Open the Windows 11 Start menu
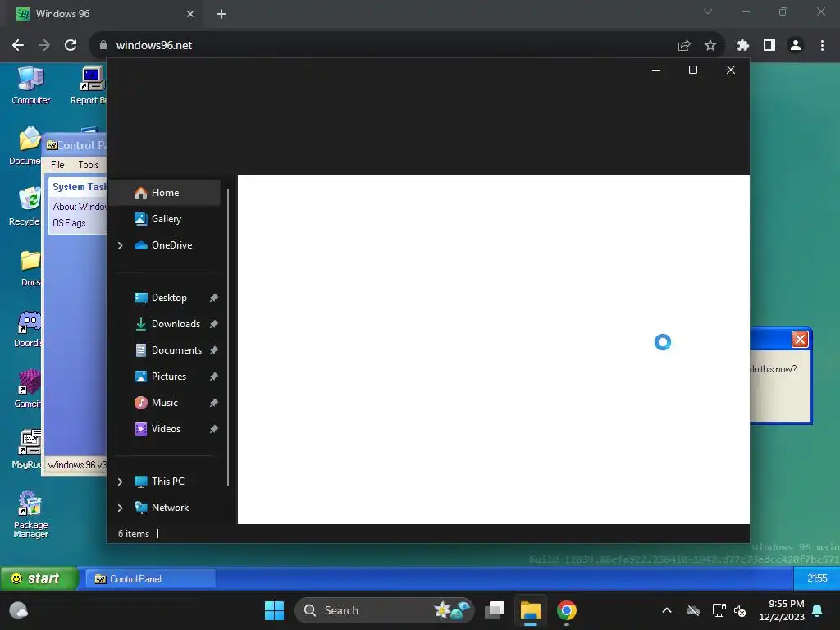 [274, 610]
